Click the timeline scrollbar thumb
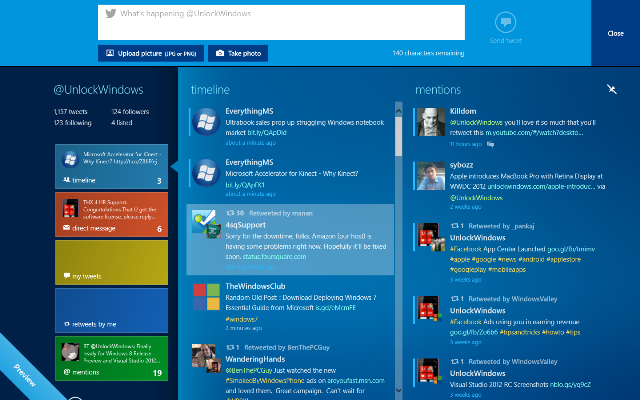640x400 pixels. click(x=398, y=137)
